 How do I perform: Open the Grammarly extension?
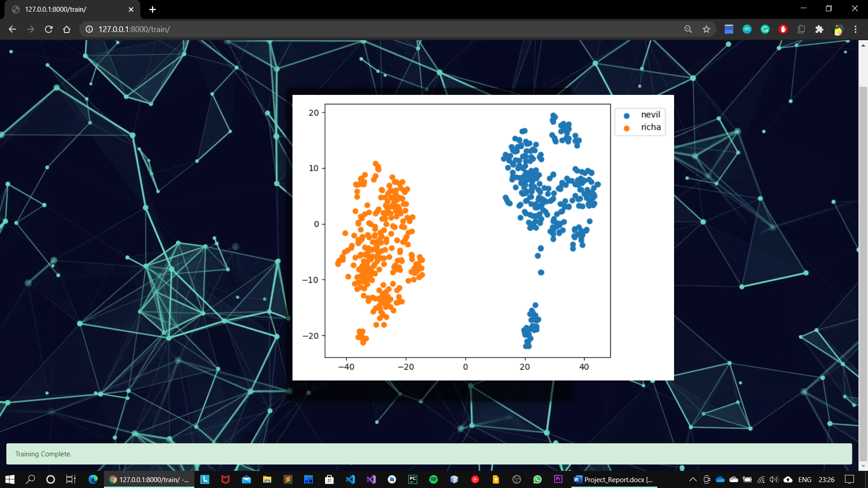pos(765,29)
